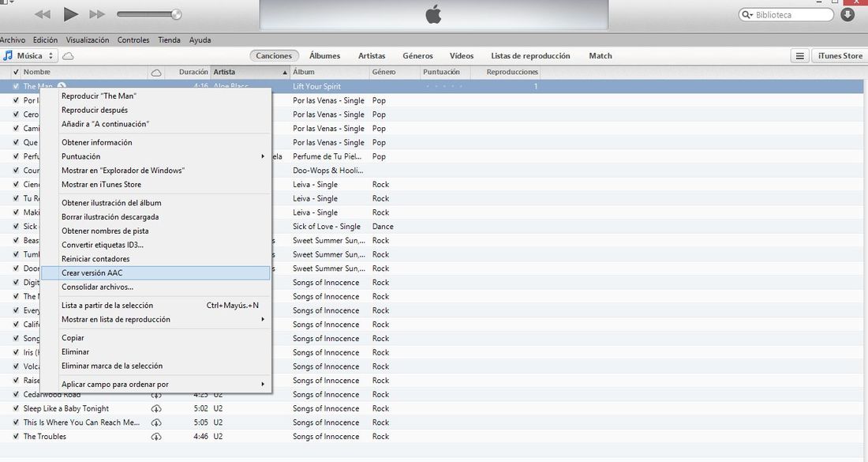Choose Obtener información from context menu
This screenshot has height=462, width=868.
[155, 142]
